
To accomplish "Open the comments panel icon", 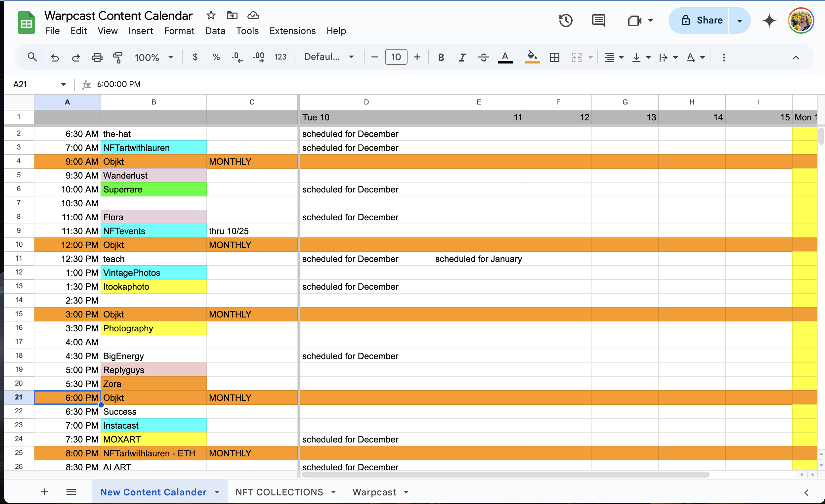I will pos(598,21).
